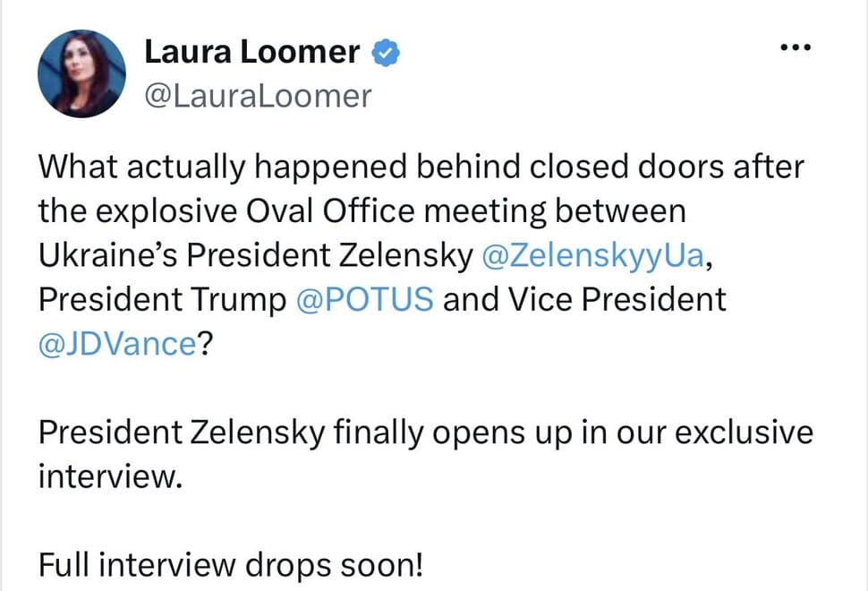
Task: Click the question mark after @JDVance
Action: point(205,344)
